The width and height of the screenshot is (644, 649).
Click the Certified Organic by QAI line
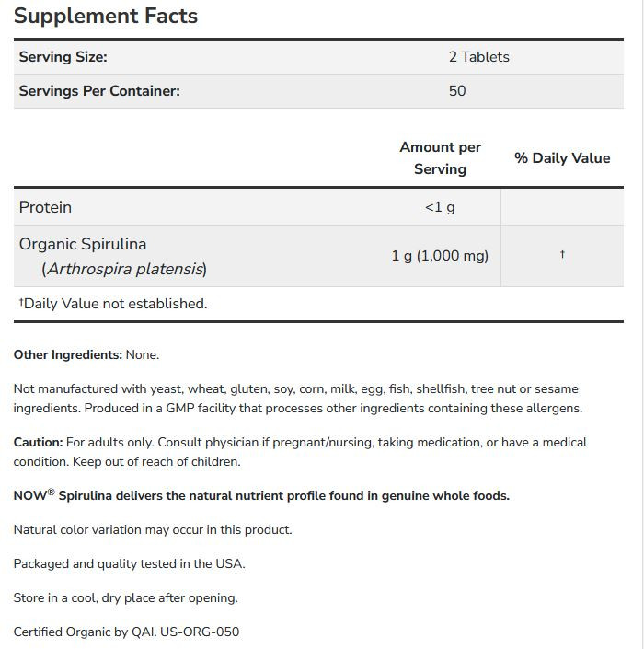(x=126, y=632)
